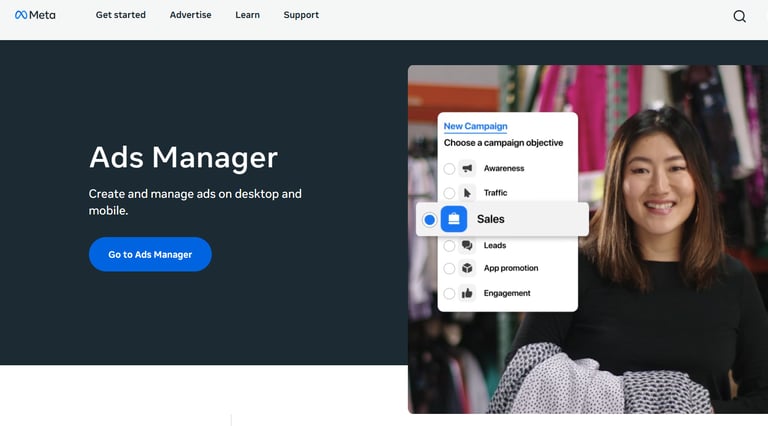Click the Traffic objective label
The width and height of the screenshot is (768, 426).
pos(496,193)
